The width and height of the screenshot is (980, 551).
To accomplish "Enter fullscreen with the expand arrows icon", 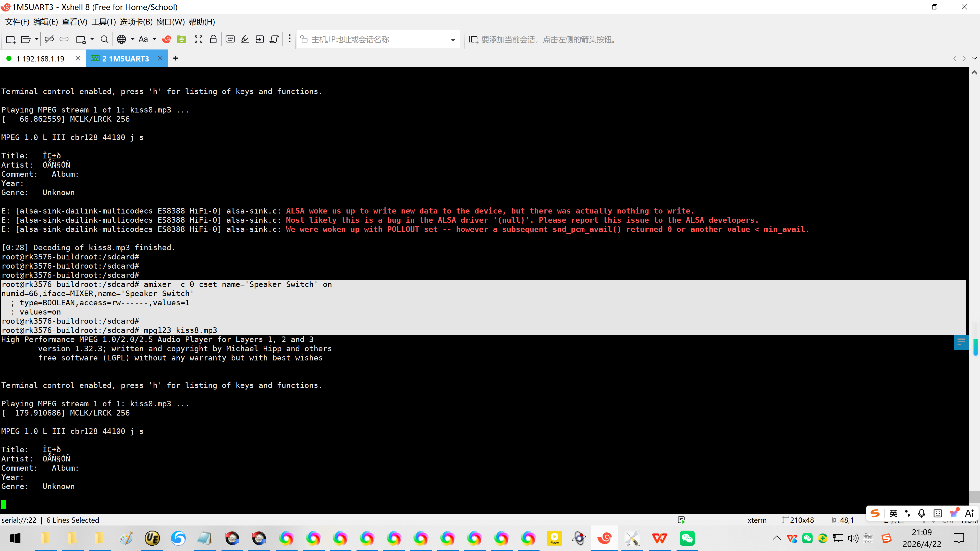I will click(x=199, y=39).
